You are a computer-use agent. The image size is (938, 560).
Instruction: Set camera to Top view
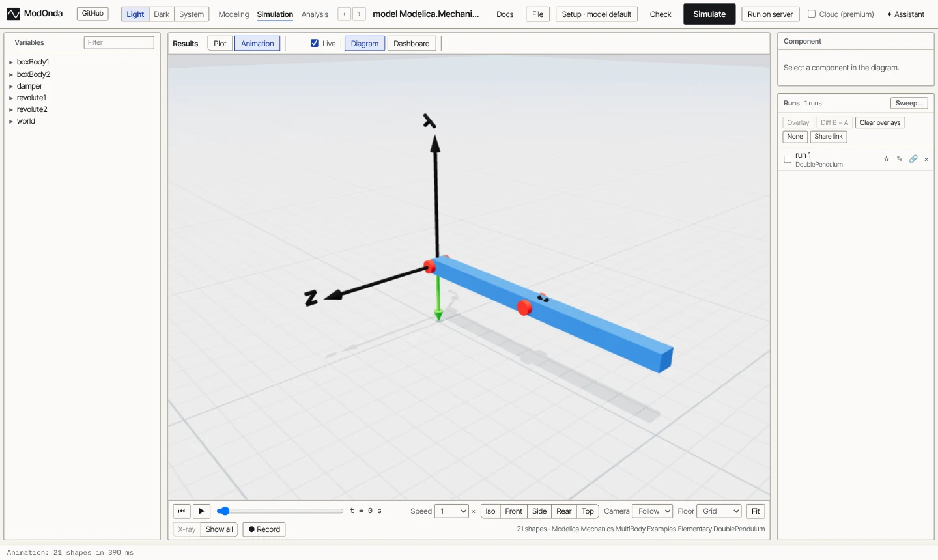pos(588,511)
